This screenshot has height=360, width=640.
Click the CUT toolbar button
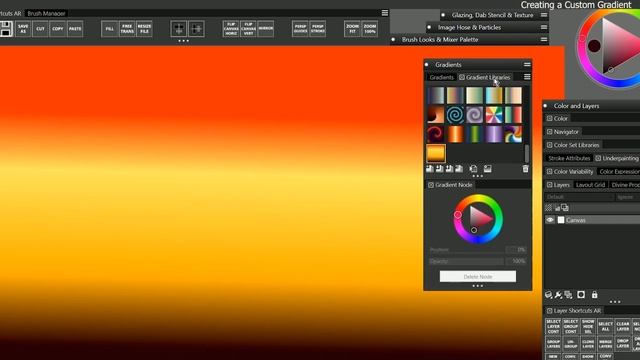pos(40,29)
